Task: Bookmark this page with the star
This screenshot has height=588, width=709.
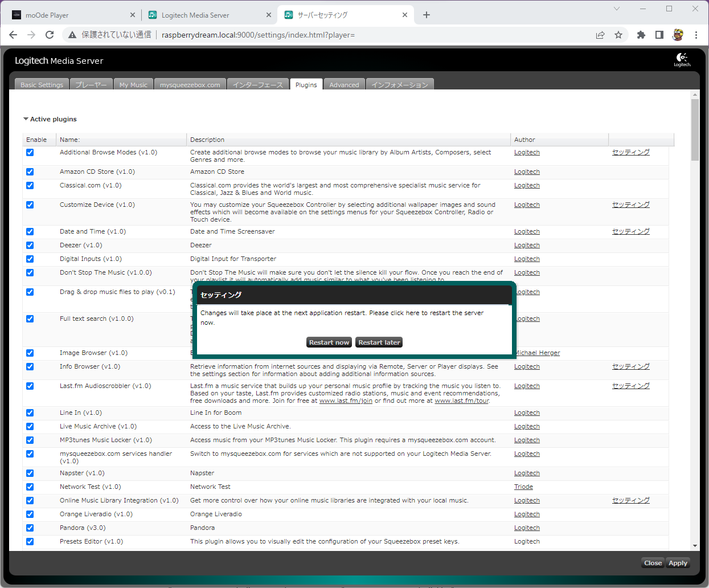Action: coord(618,35)
